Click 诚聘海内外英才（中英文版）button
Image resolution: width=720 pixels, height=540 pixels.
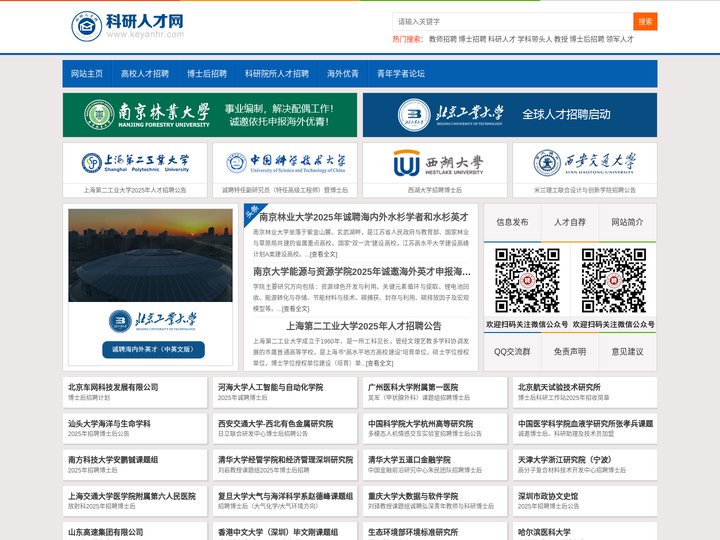(153, 349)
